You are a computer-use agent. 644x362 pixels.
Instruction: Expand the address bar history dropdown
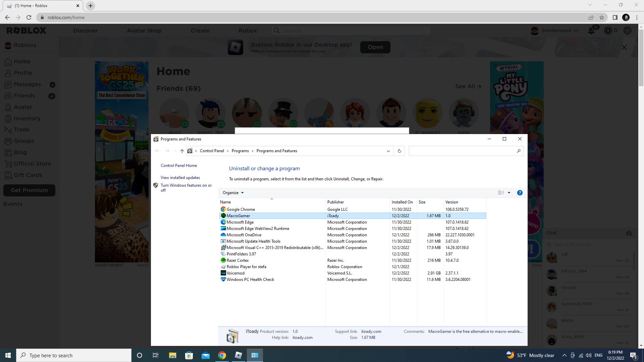pos(388,151)
